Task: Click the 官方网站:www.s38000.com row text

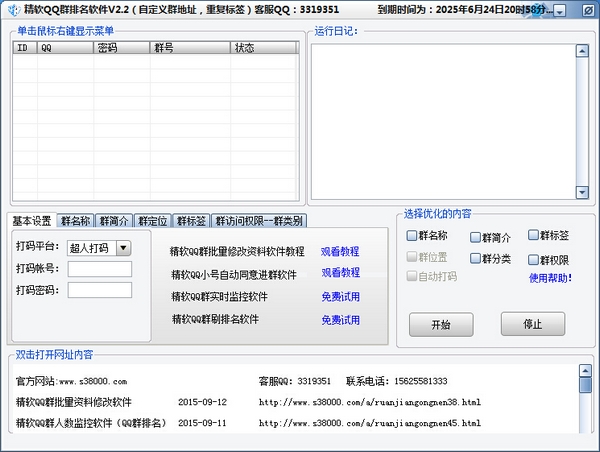Action: [72, 381]
